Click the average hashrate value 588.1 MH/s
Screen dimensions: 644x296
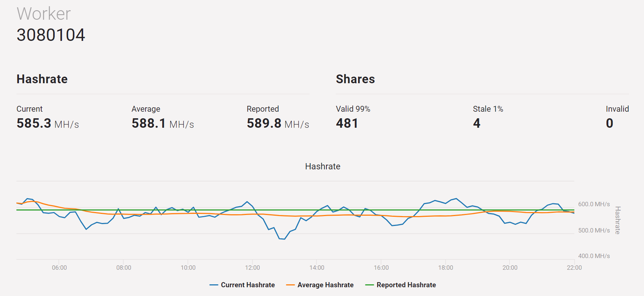coord(163,123)
